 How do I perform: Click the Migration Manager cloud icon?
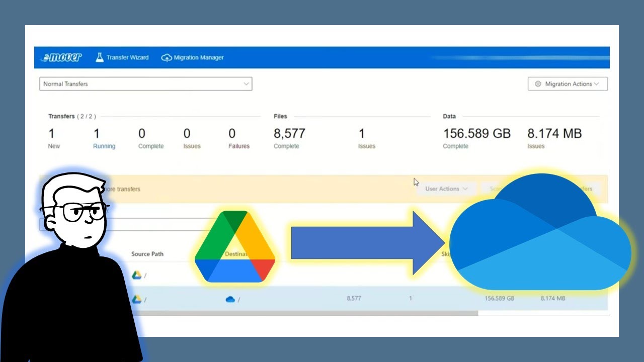(166, 58)
